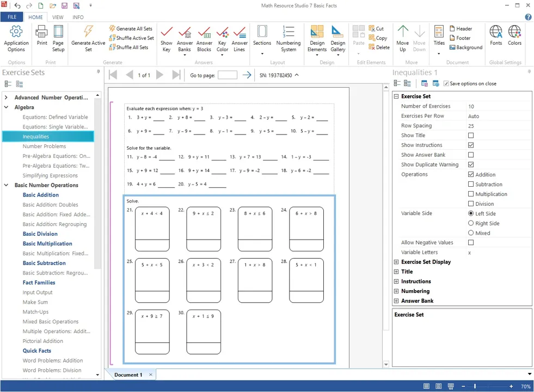This screenshot has height=392, width=534.
Task: Click the Delete icon
Action: pos(372,47)
